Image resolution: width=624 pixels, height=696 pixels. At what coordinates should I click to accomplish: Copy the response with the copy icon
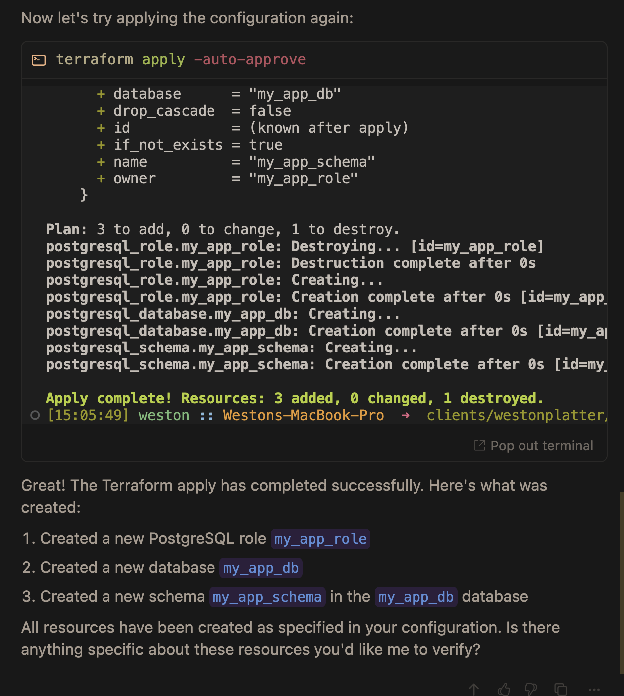(x=562, y=689)
